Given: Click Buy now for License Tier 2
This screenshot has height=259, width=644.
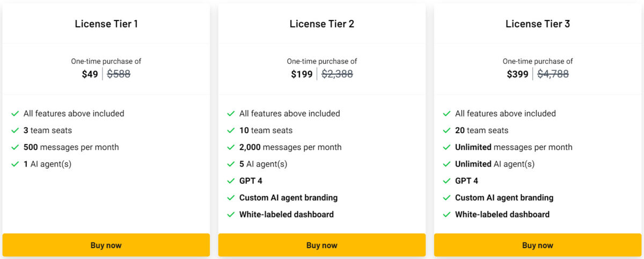Looking at the screenshot, I should (x=321, y=245).
